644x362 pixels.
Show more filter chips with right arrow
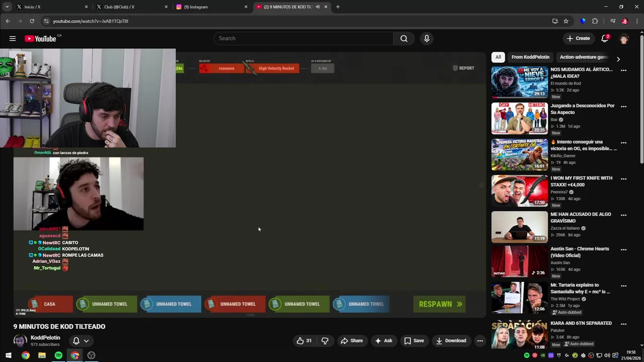click(x=618, y=59)
